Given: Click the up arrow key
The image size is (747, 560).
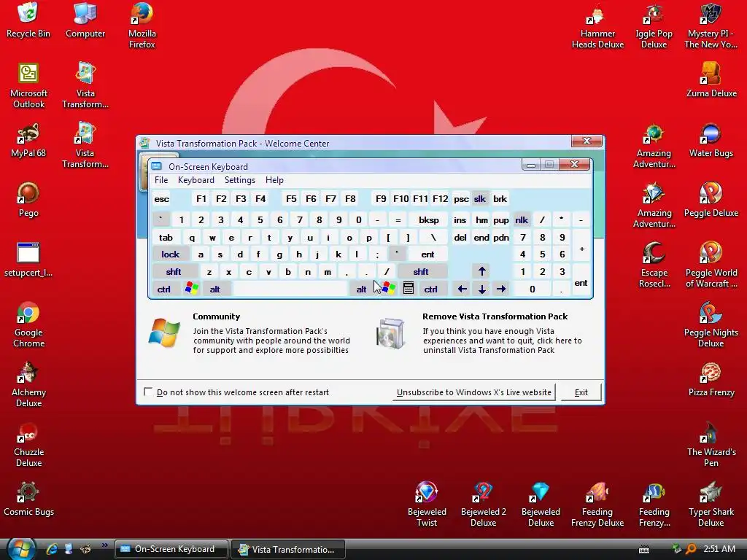Looking at the screenshot, I should tap(481, 271).
